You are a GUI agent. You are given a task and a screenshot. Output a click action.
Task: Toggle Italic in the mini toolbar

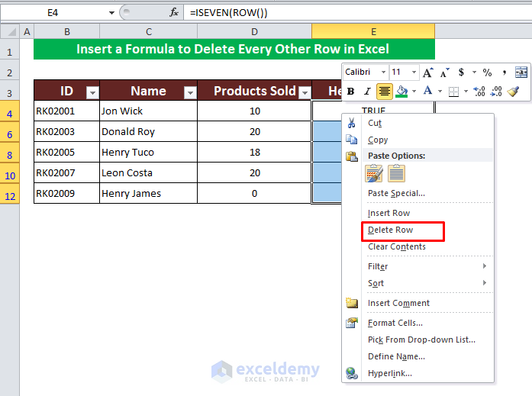point(367,92)
